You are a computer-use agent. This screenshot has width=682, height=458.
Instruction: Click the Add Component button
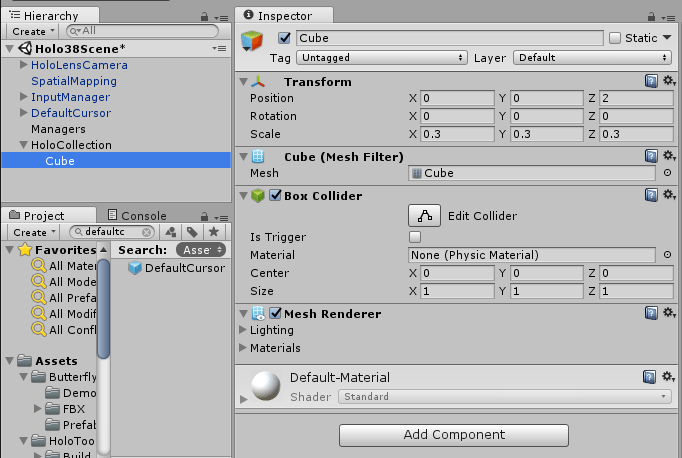pos(453,435)
